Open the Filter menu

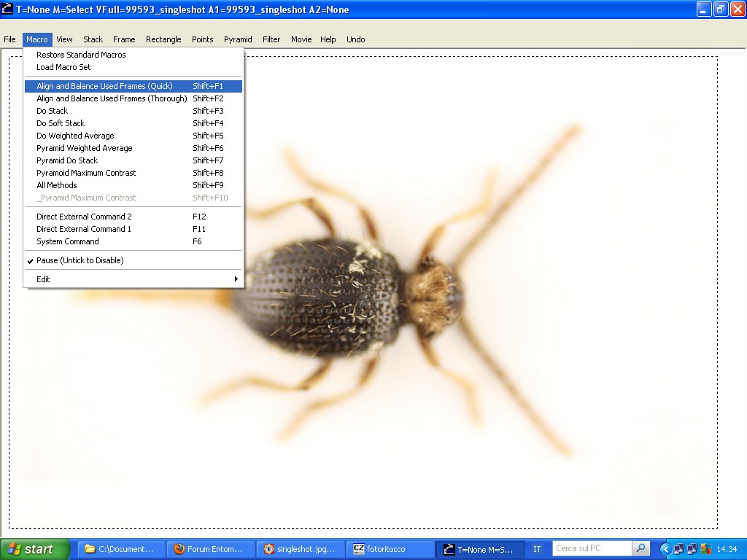(271, 39)
